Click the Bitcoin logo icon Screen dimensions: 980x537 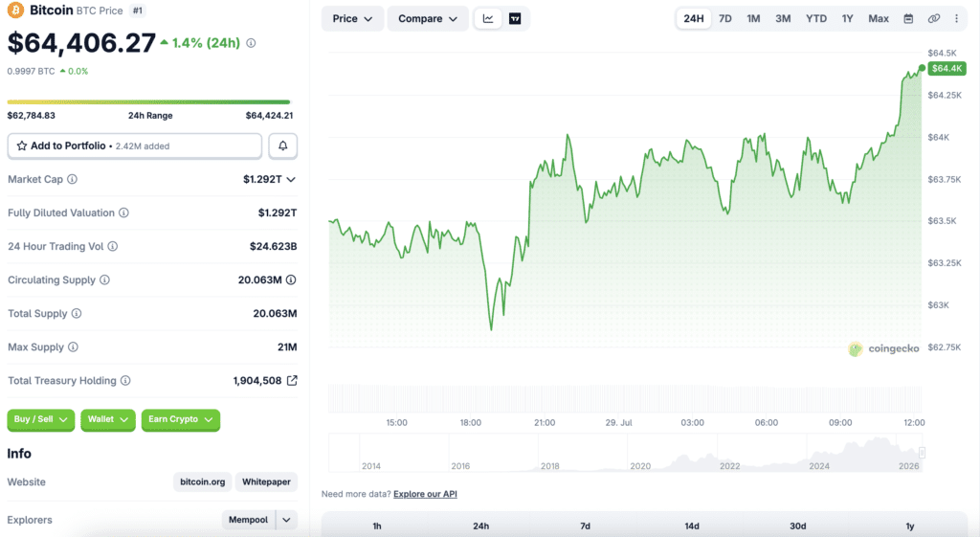(x=15, y=10)
